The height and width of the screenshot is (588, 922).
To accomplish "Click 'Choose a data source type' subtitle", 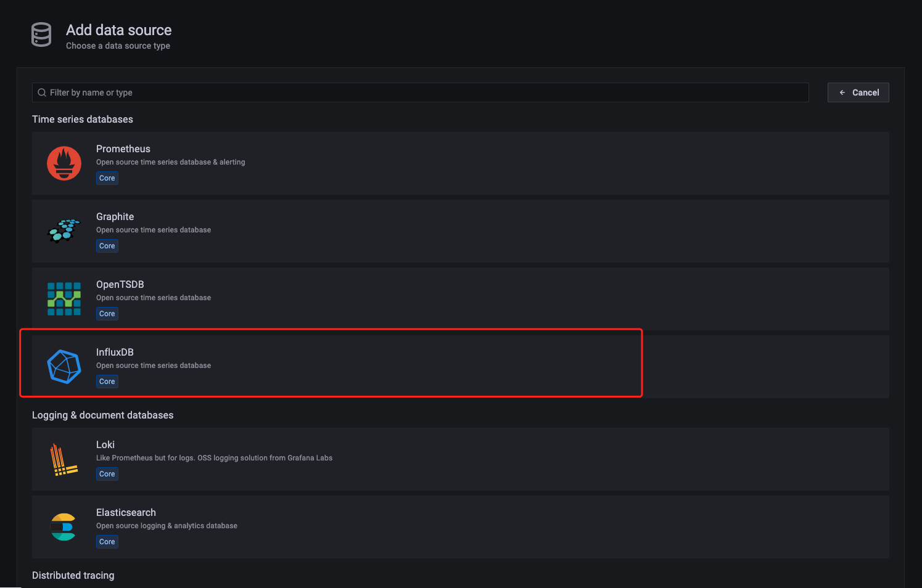I will tap(118, 46).
